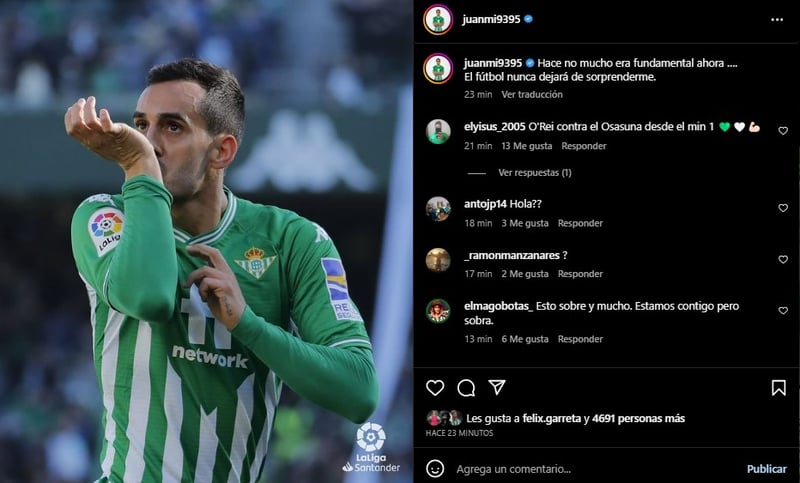This screenshot has height=483, width=800.
Task: Open felix.garreta profile link
Action: click(552, 419)
